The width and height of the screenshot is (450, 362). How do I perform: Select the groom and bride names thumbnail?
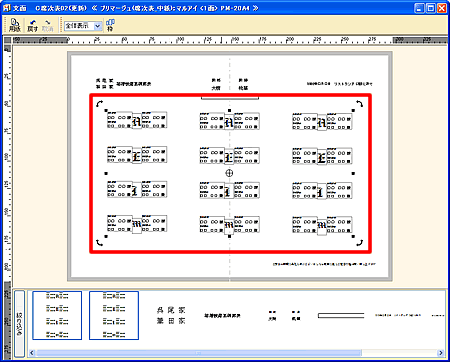pyautogui.click(x=284, y=315)
